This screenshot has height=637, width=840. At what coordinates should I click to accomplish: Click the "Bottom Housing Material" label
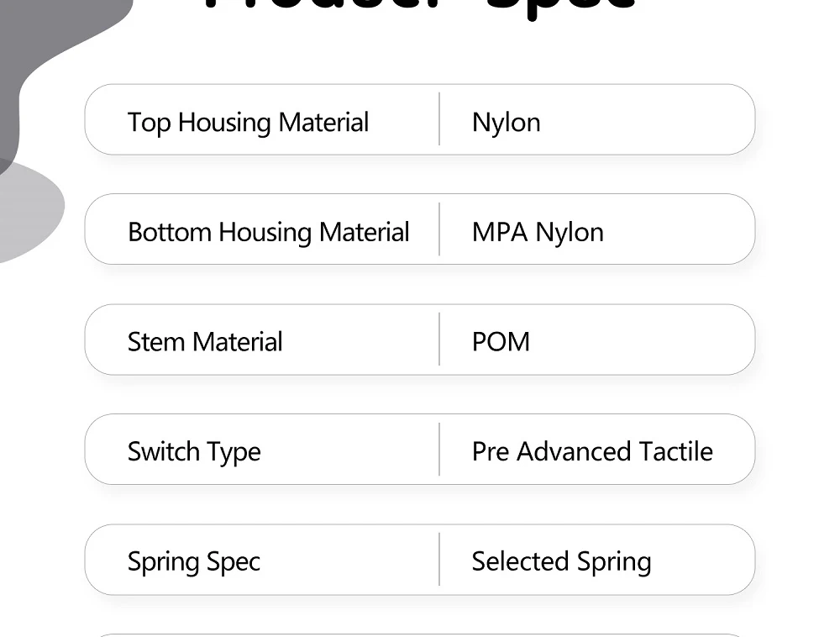click(x=268, y=232)
